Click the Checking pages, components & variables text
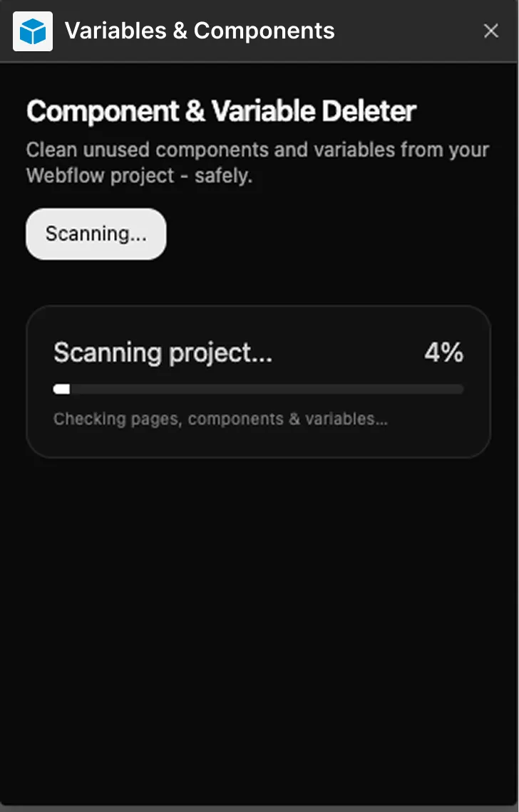The width and height of the screenshot is (519, 812). point(220,419)
